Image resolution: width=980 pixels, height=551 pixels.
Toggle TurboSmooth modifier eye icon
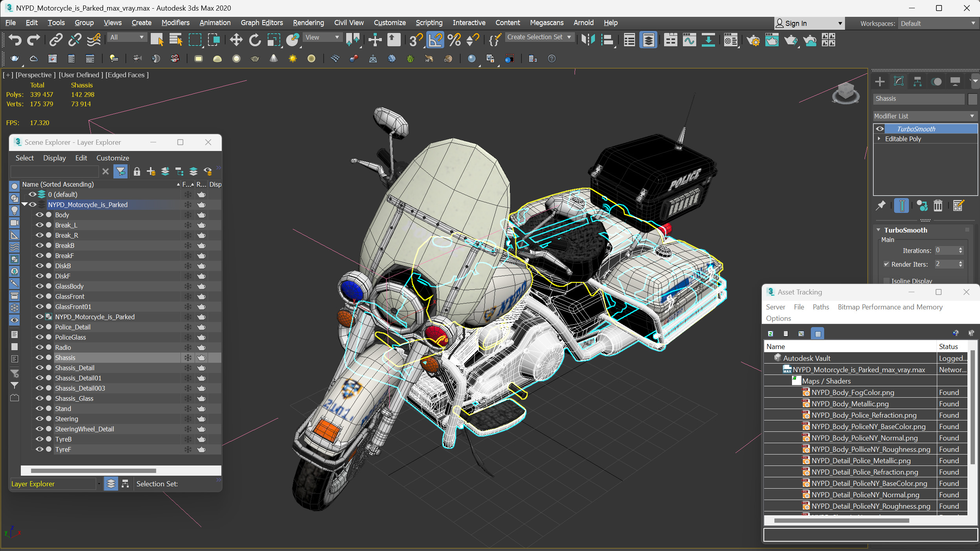880,129
